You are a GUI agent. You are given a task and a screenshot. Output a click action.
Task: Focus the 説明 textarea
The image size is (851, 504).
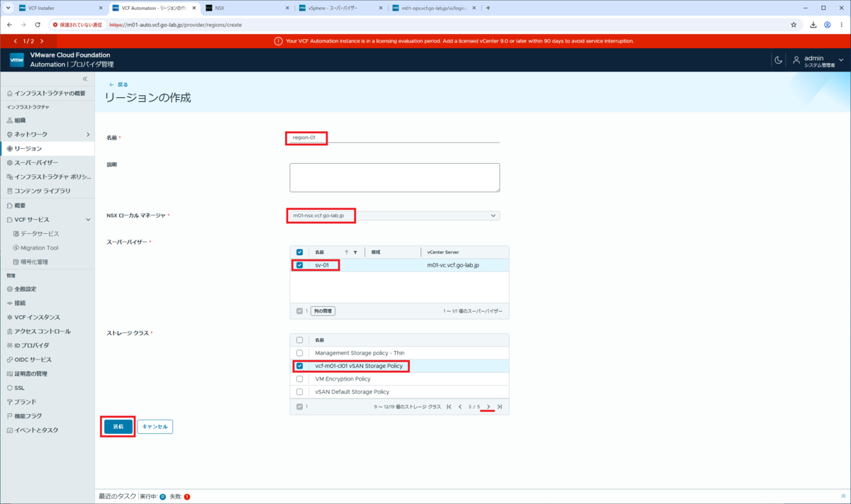pyautogui.click(x=394, y=177)
